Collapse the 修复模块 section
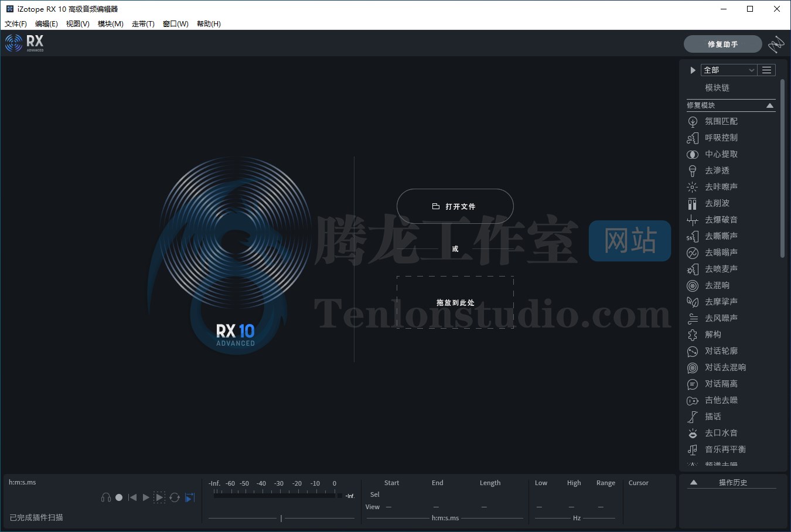This screenshot has height=532, width=791. pos(770,105)
